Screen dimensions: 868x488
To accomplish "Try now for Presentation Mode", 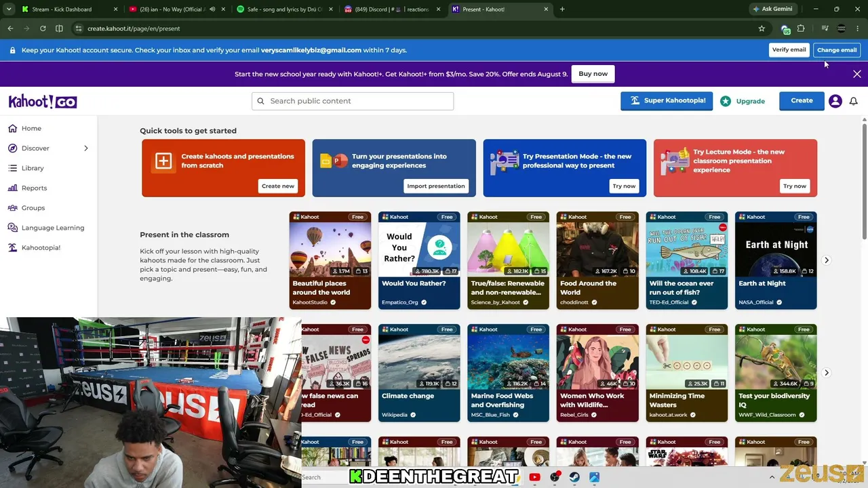I will pos(624,186).
